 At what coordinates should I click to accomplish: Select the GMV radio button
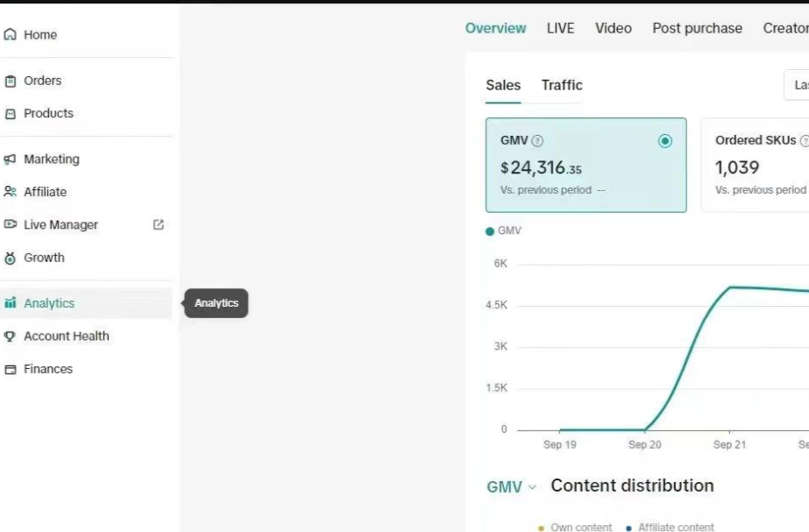[664, 141]
